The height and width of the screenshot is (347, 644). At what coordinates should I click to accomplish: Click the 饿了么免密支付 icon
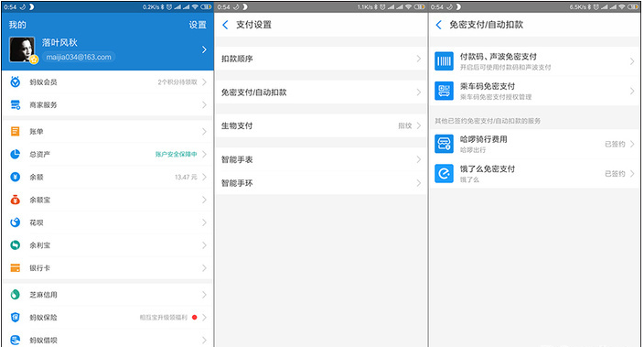coord(444,174)
